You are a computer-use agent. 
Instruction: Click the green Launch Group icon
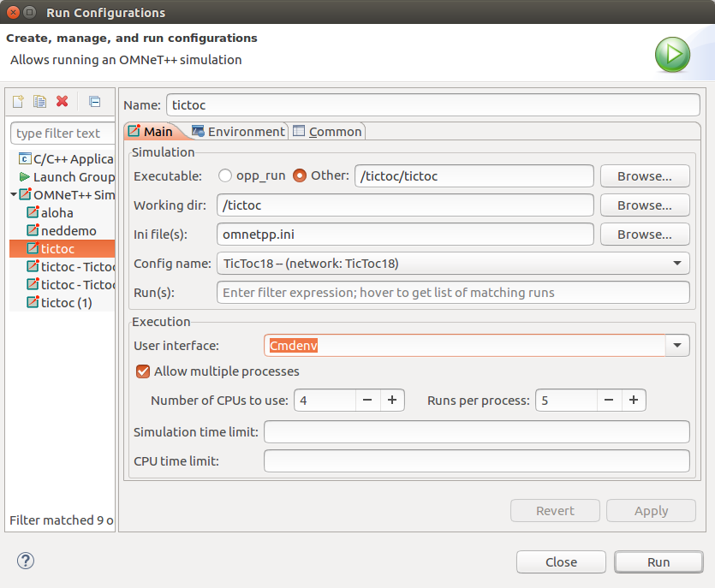[x=25, y=177]
